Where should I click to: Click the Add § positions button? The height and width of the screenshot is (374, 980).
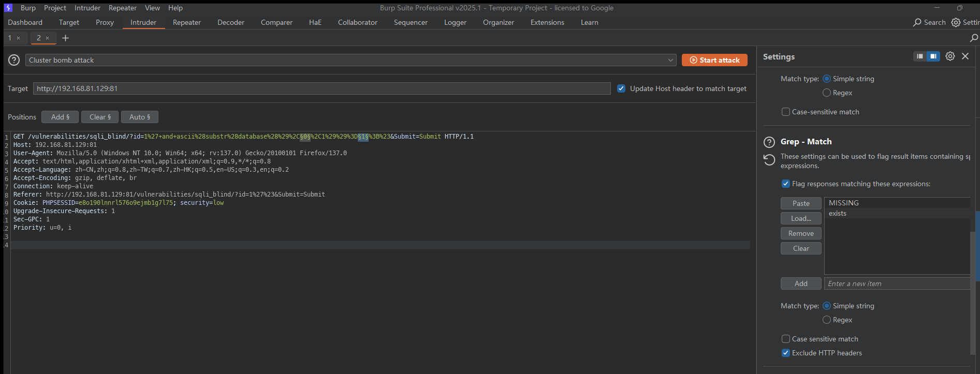pos(60,117)
